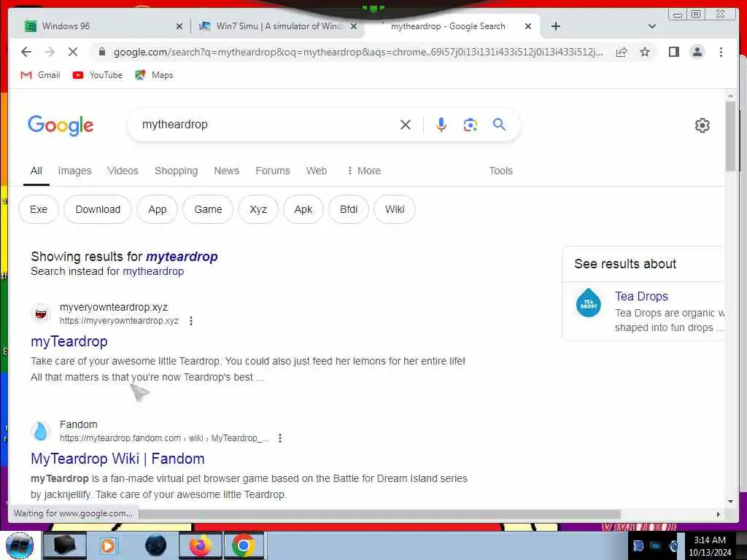The width and height of the screenshot is (747, 560).
Task: Click the myveryownteardrop.xyz site favicon
Action: (41, 314)
